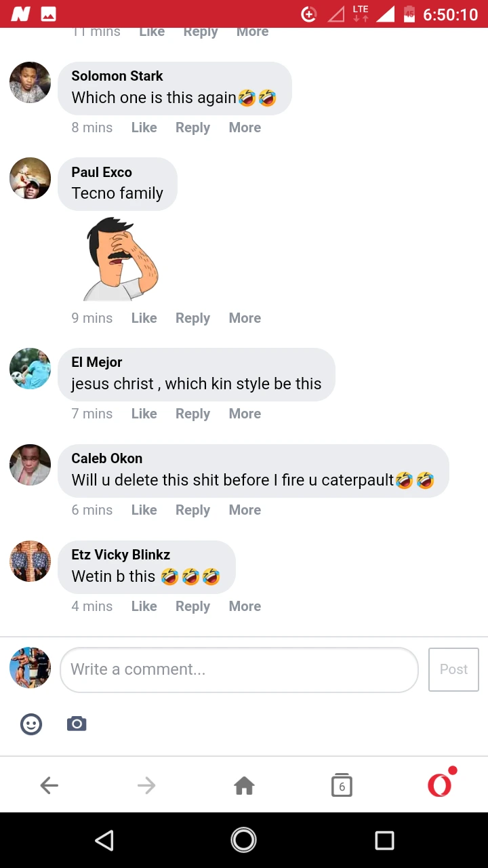Open the Opera menu icon
The height and width of the screenshot is (868, 488).
click(x=439, y=785)
